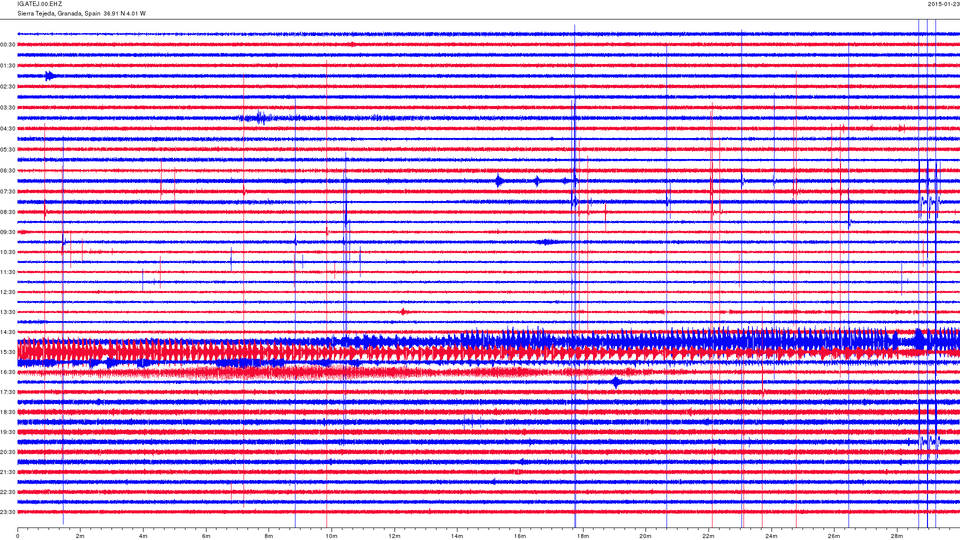Image resolution: width=960 pixels, height=540 pixels.
Task: Click the 12m tick on the minute axis
Action: (394, 536)
